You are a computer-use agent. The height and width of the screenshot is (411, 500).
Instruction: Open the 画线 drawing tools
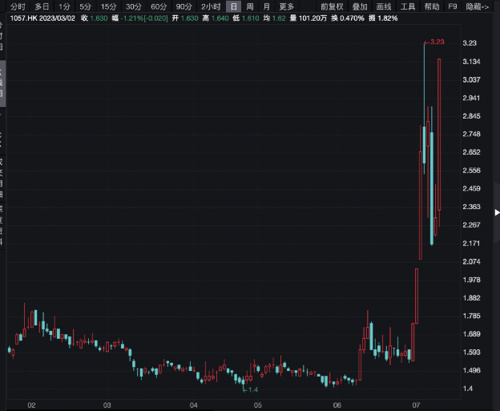(384, 6)
